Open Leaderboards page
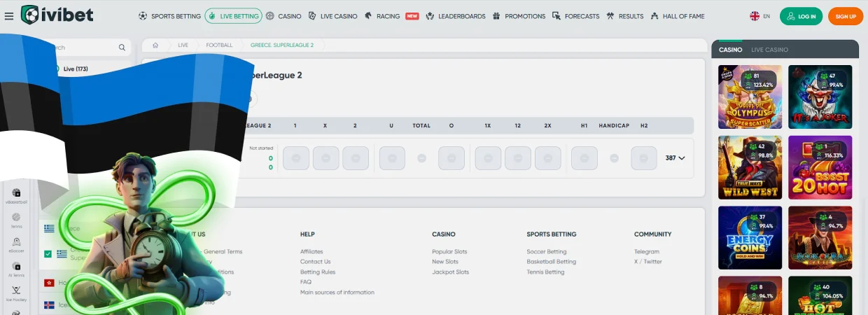Viewport: 868px width, 315px height. pyautogui.click(x=455, y=16)
